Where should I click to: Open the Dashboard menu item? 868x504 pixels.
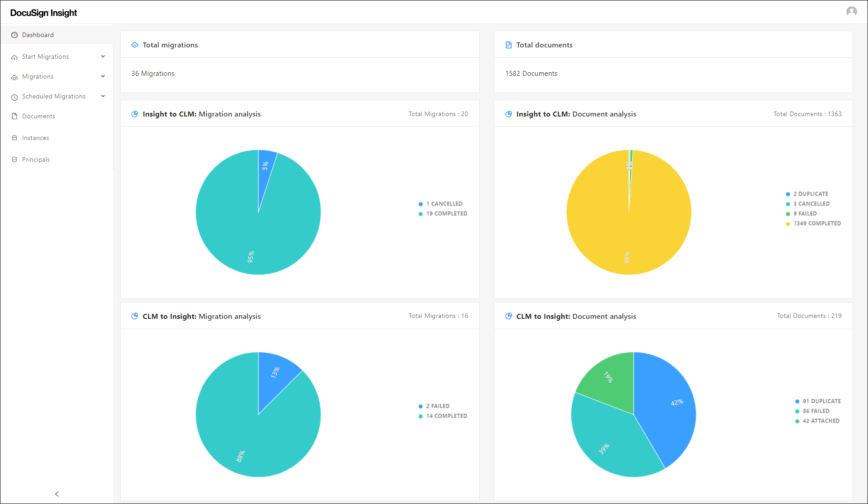38,34
